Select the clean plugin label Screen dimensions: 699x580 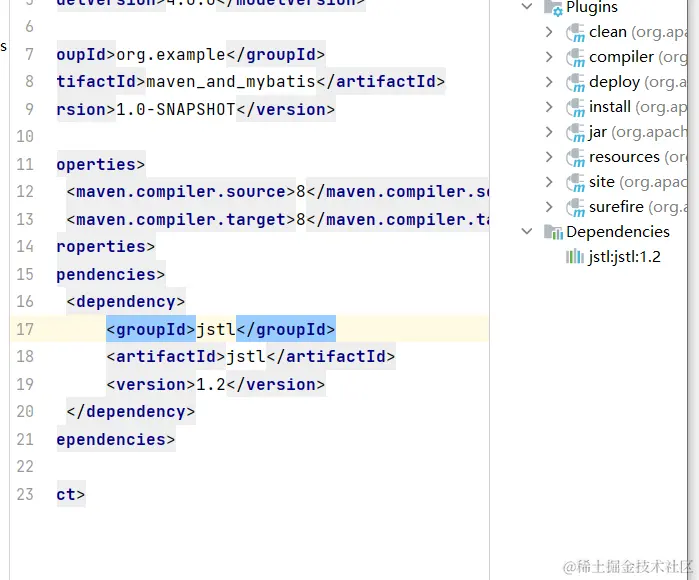coord(608,32)
